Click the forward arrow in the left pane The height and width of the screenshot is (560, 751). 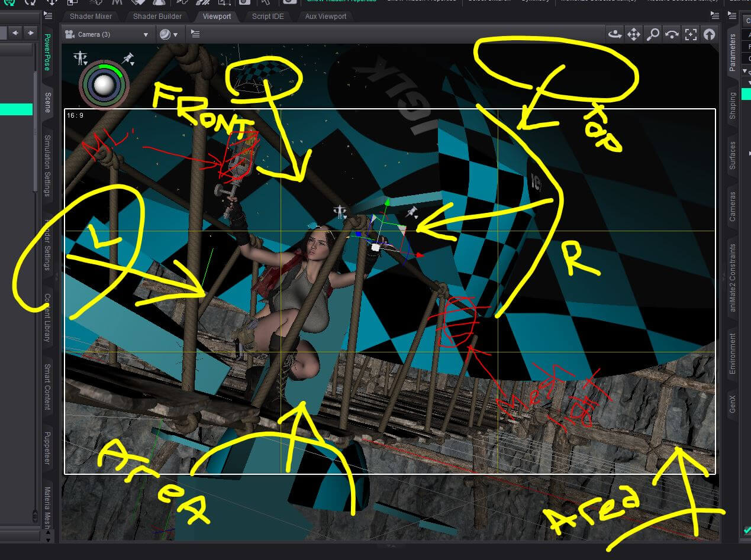[30, 33]
